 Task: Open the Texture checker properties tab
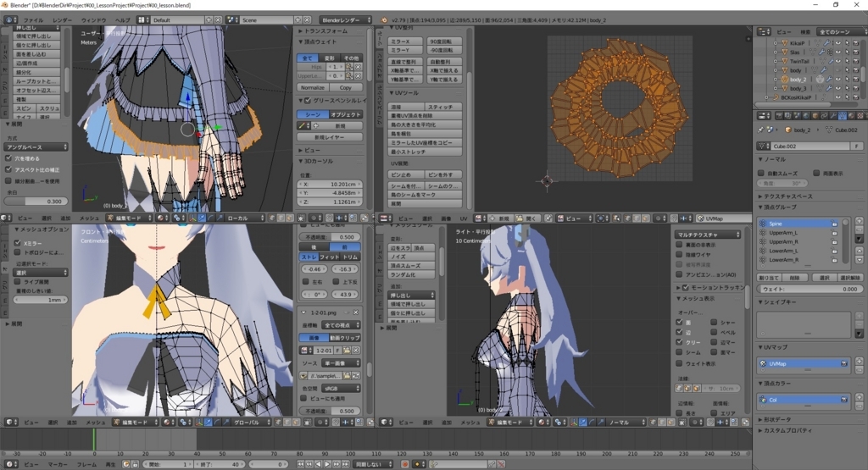click(860, 115)
